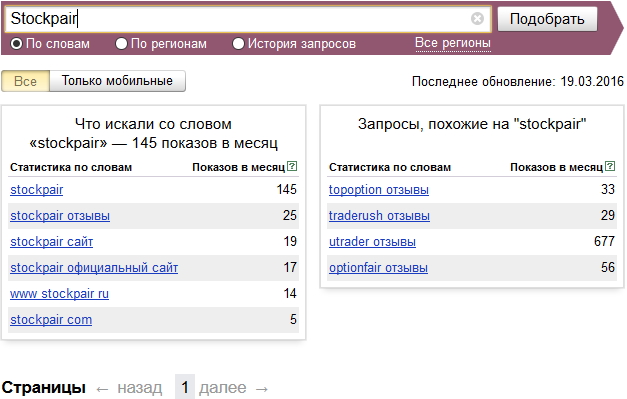Open the stockpair официальный сайт link
The width and height of the screenshot is (627, 399).
pyautogui.click(x=94, y=267)
